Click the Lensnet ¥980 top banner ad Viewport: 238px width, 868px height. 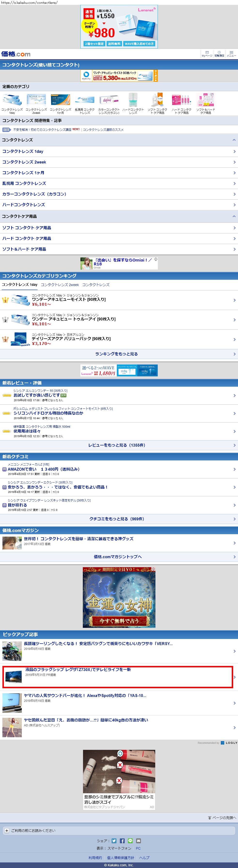pyautogui.click(x=119, y=27)
